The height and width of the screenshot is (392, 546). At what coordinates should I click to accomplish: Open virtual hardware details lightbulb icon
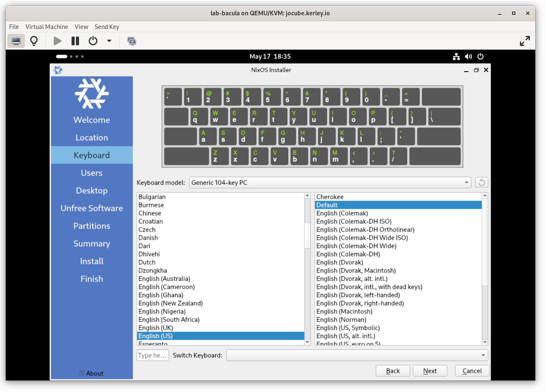tap(34, 41)
